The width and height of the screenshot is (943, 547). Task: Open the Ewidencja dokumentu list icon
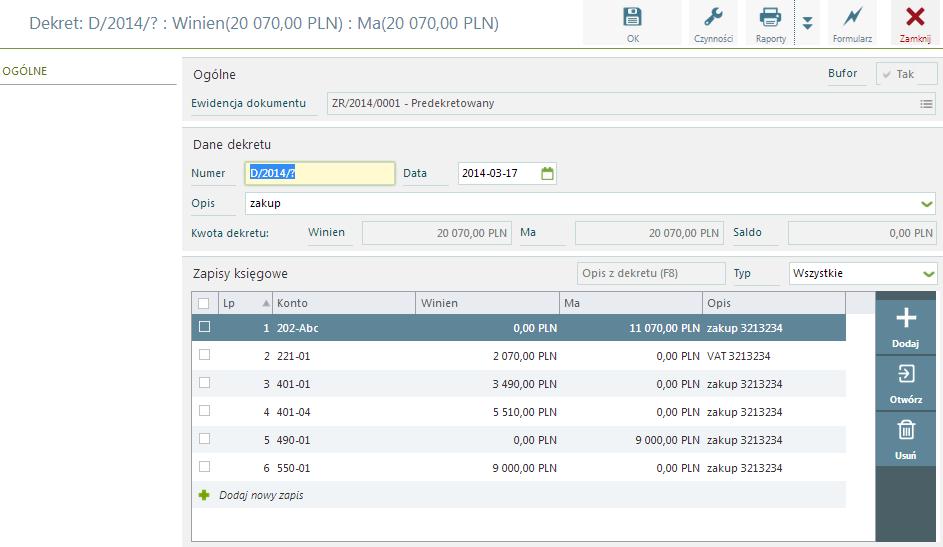click(x=926, y=104)
